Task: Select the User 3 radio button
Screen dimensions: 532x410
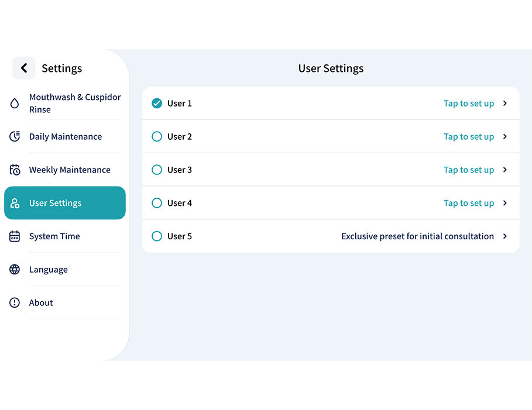Action: pyautogui.click(x=157, y=170)
